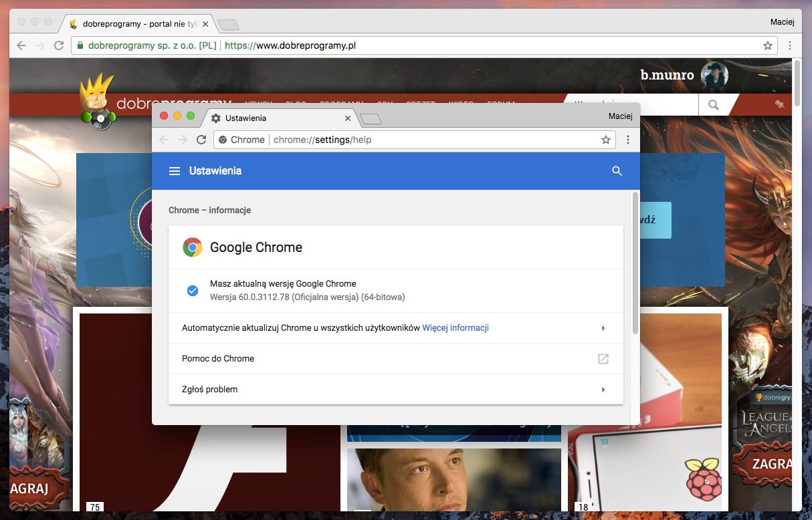
Task: Click the Chrome site info icon in address bar
Action: (223, 140)
